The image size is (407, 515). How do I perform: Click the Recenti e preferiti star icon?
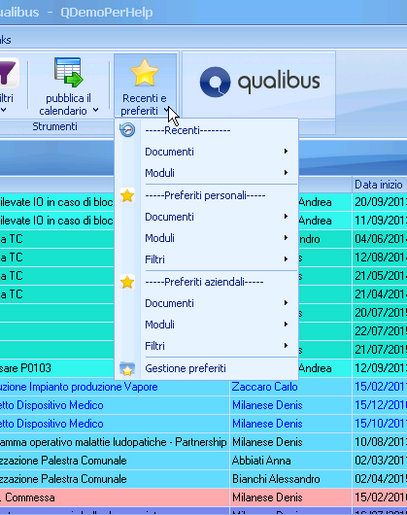144,73
